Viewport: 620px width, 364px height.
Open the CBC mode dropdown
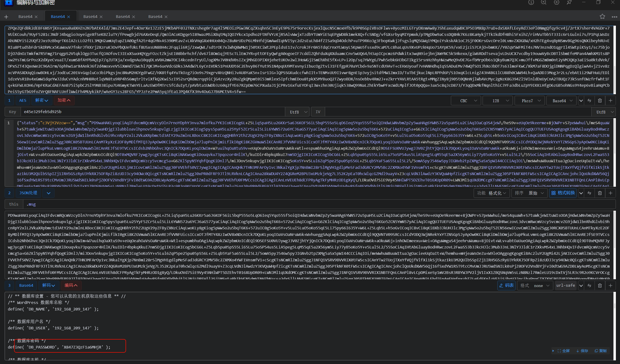coord(466,101)
